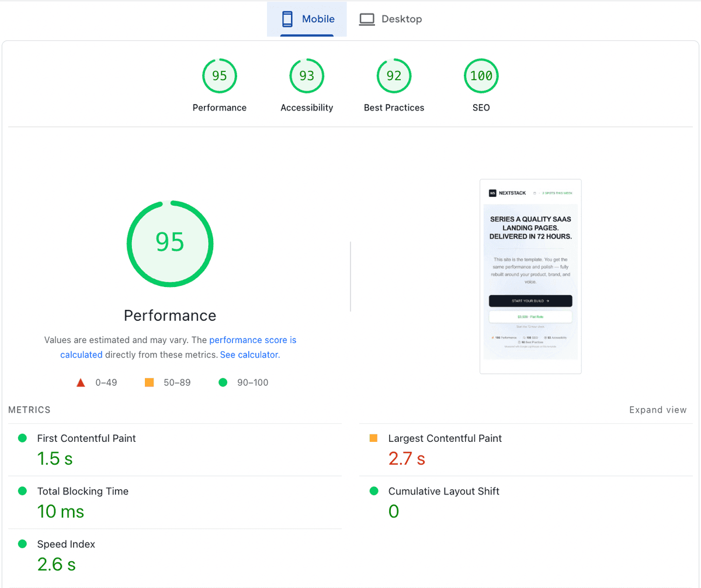Click the large 95 Performance ring gauge
The image size is (701, 588).
tap(169, 243)
